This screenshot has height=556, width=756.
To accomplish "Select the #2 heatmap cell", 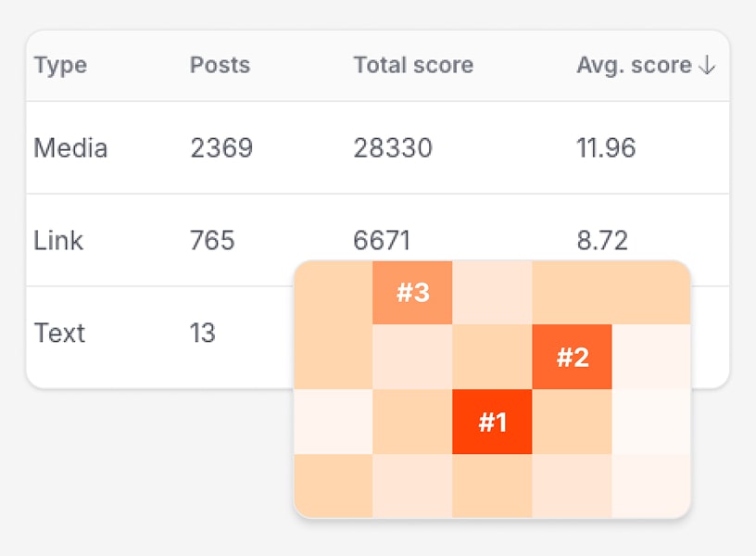I will 572,358.
